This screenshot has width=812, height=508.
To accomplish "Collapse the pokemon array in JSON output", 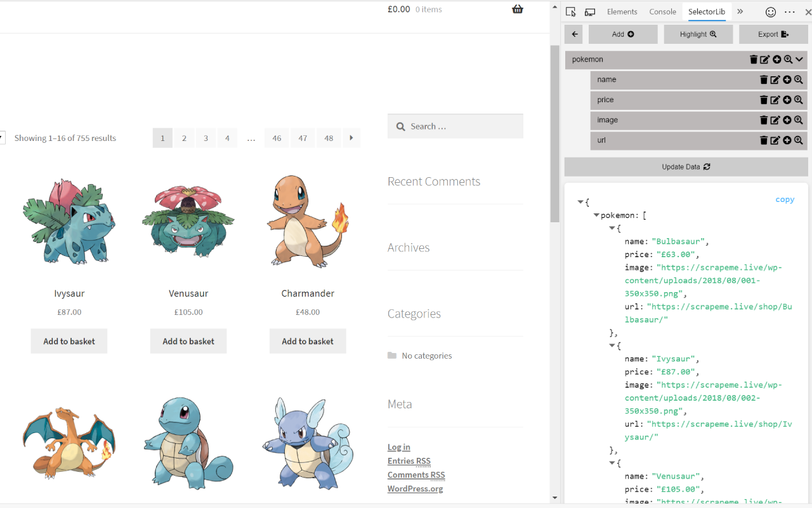I will (x=596, y=215).
